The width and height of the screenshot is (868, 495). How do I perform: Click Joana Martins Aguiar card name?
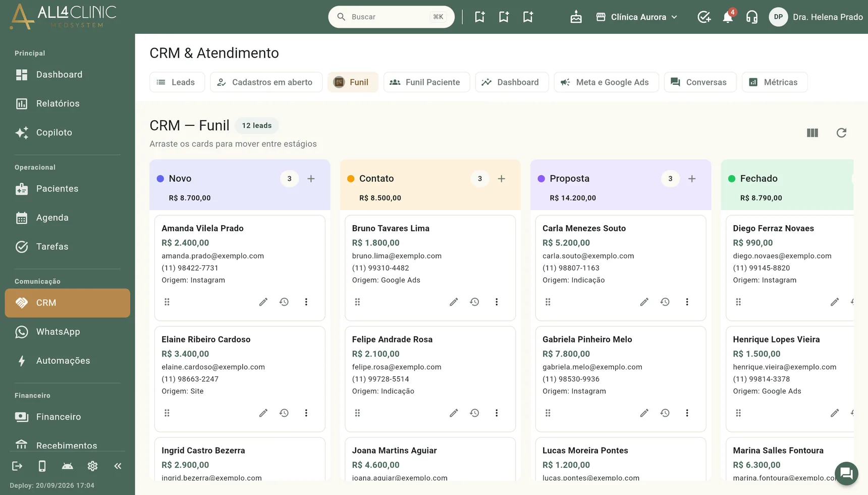coord(394,451)
